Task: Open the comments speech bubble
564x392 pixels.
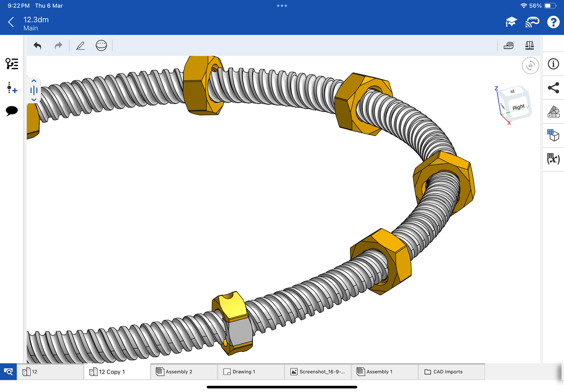Action: [12, 111]
